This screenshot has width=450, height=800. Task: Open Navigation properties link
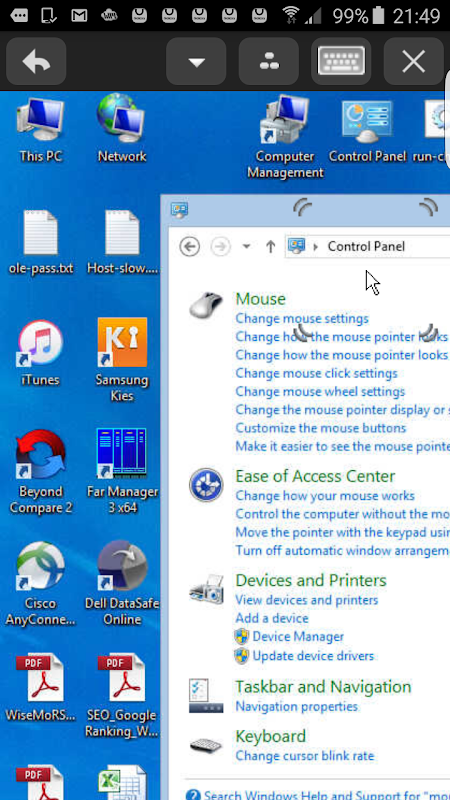(x=296, y=707)
